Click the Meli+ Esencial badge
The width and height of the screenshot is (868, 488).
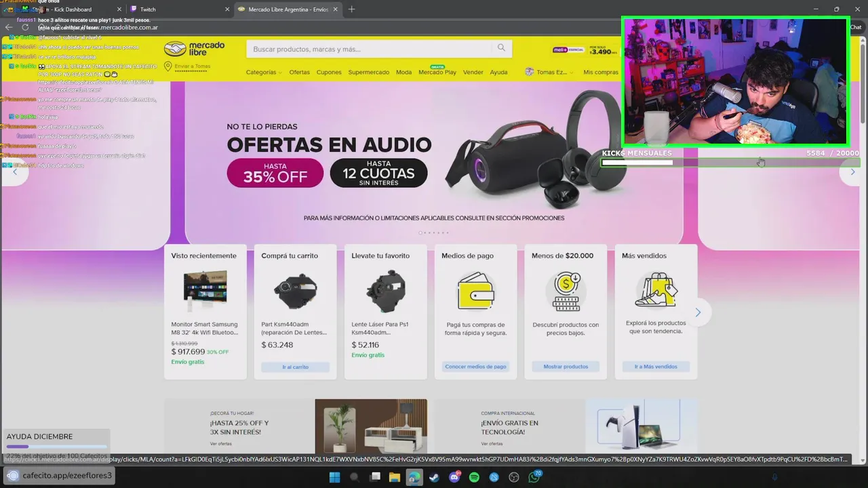(x=568, y=50)
